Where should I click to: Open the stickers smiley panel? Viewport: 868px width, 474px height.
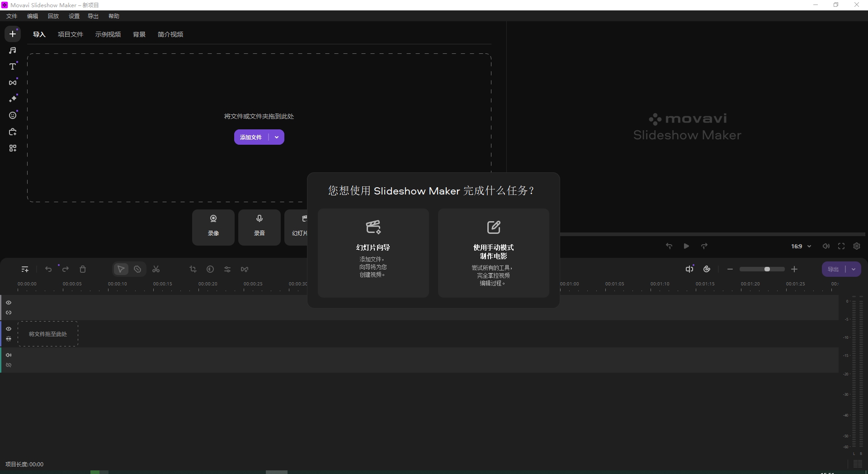point(13,115)
